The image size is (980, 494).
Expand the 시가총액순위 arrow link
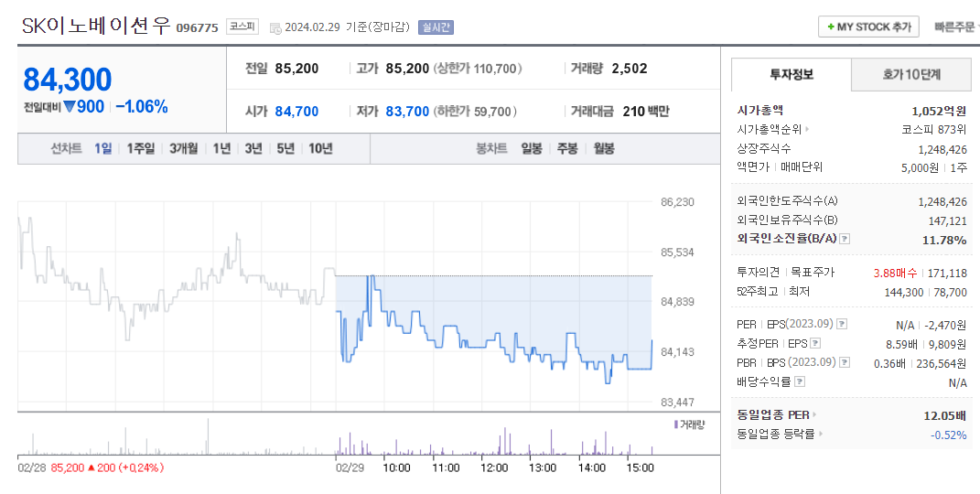point(807,129)
